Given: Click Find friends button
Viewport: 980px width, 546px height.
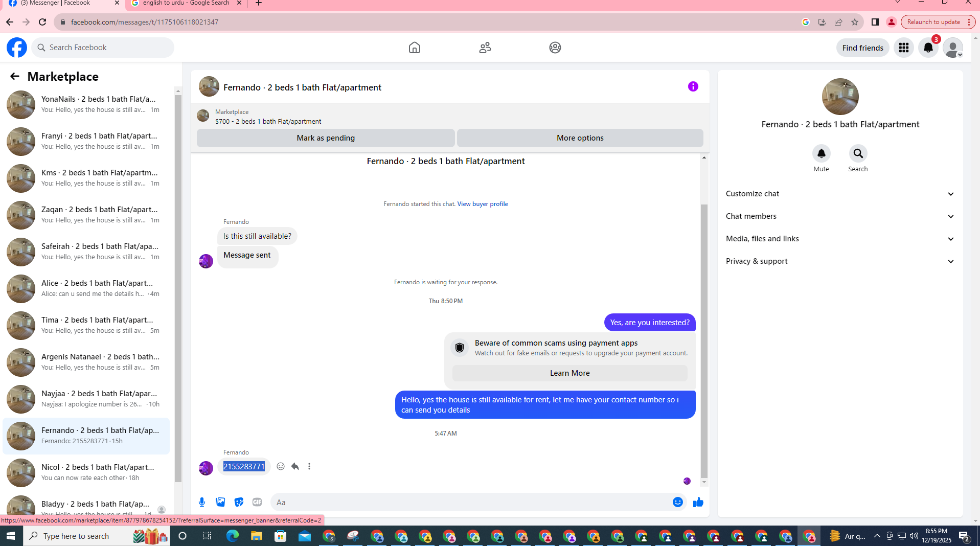Looking at the screenshot, I should point(862,48).
